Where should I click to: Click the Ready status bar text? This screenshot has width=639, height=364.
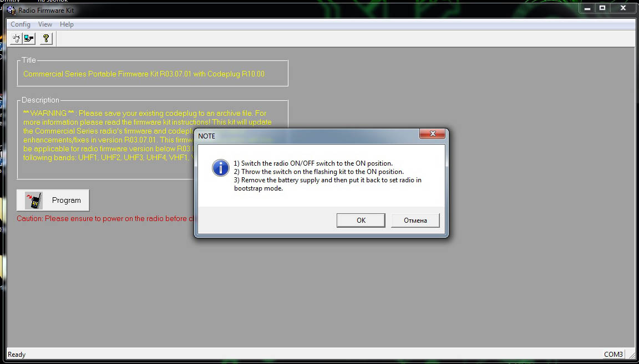click(17, 355)
